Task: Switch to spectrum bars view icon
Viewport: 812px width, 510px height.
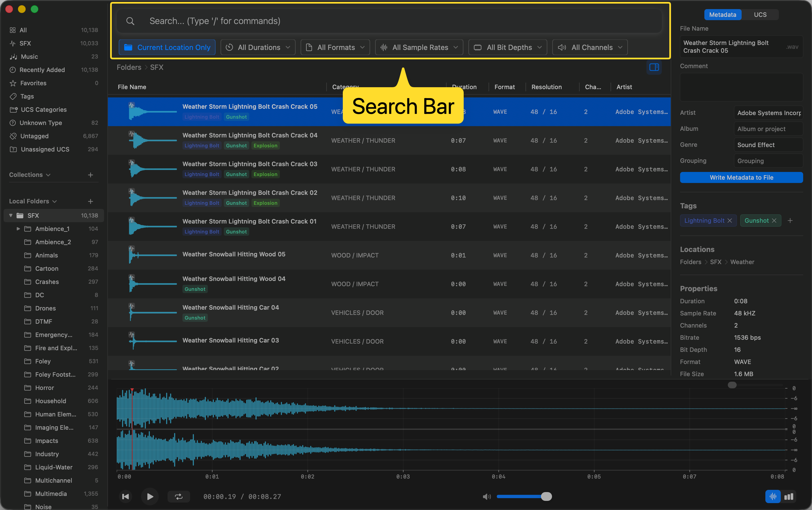Action: pos(789,496)
